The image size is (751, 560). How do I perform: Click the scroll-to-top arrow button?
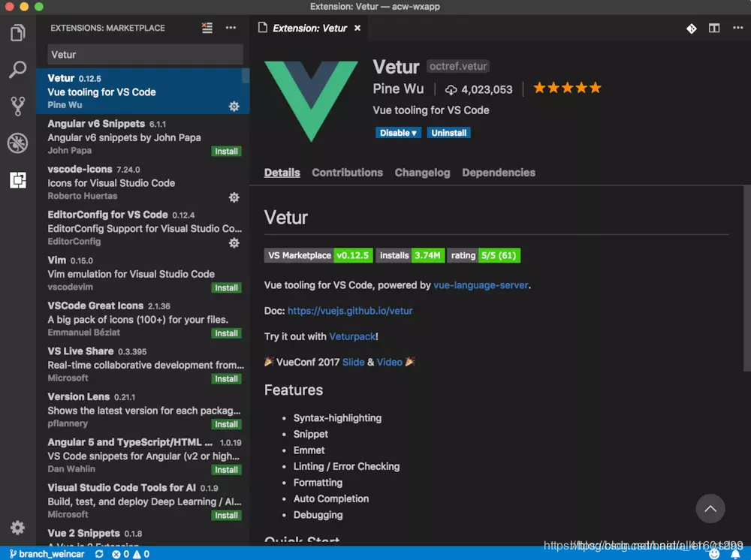(x=710, y=508)
